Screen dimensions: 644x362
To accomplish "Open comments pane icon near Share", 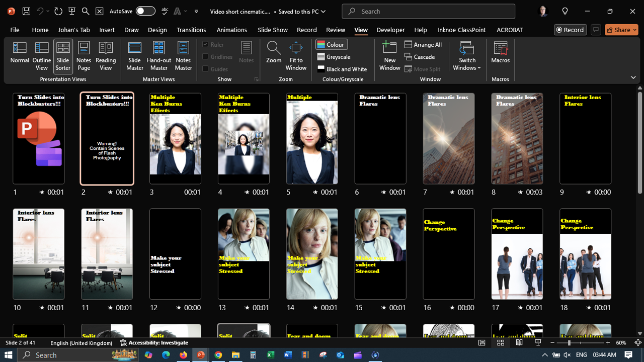I will [x=596, y=30].
